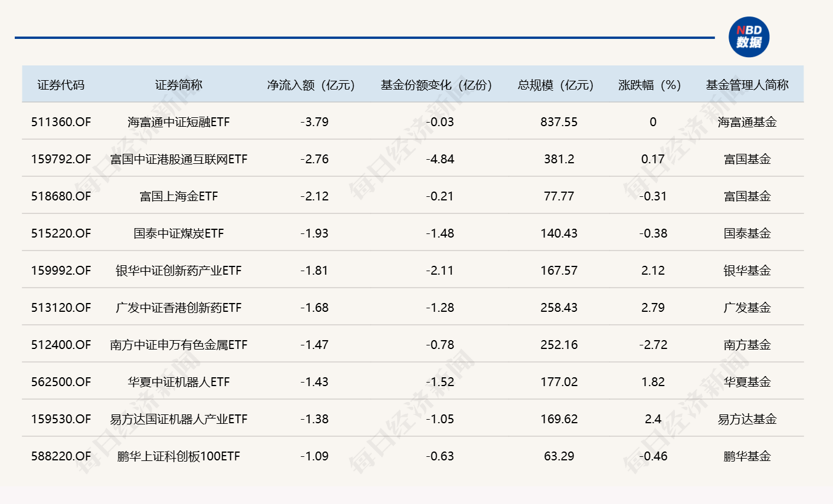Select the fund name 国泰中证煤炭ETF
The width and height of the screenshot is (833, 504).
(179, 233)
